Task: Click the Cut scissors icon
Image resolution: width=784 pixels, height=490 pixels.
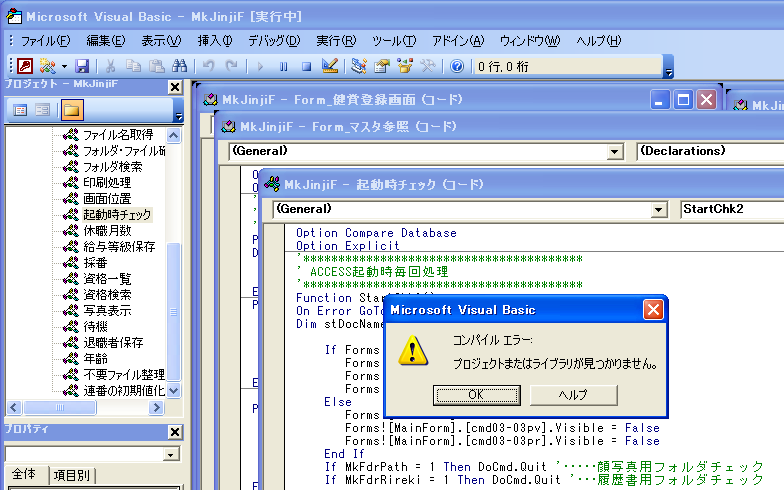Action: click(110, 66)
